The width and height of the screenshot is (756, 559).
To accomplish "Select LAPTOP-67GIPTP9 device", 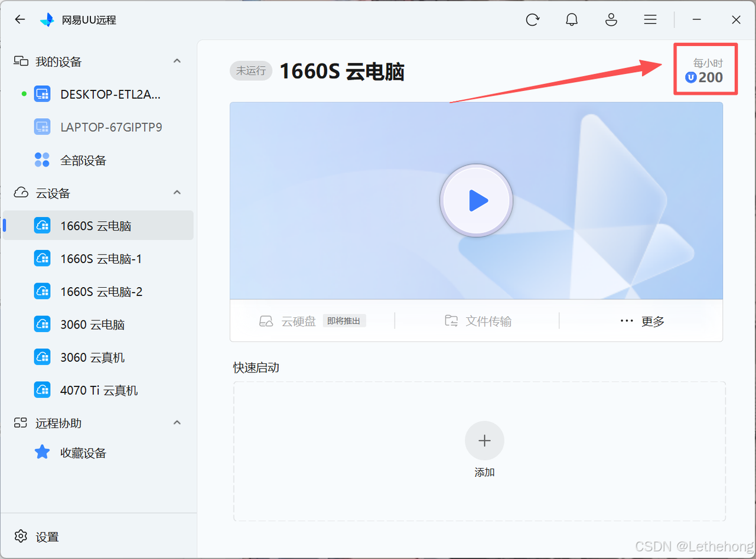I will point(98,127).
